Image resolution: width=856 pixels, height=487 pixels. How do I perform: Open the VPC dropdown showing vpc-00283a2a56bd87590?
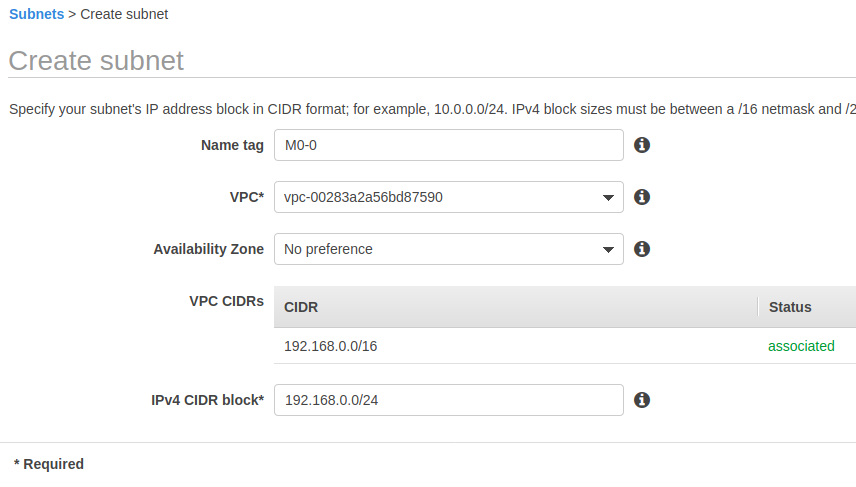coord(448,197)
